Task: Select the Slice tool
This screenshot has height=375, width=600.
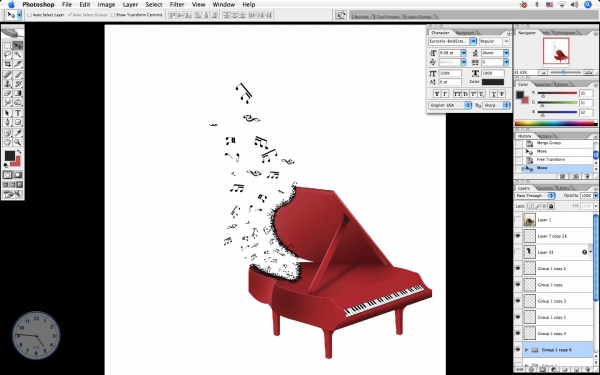Action: [18, 64]
